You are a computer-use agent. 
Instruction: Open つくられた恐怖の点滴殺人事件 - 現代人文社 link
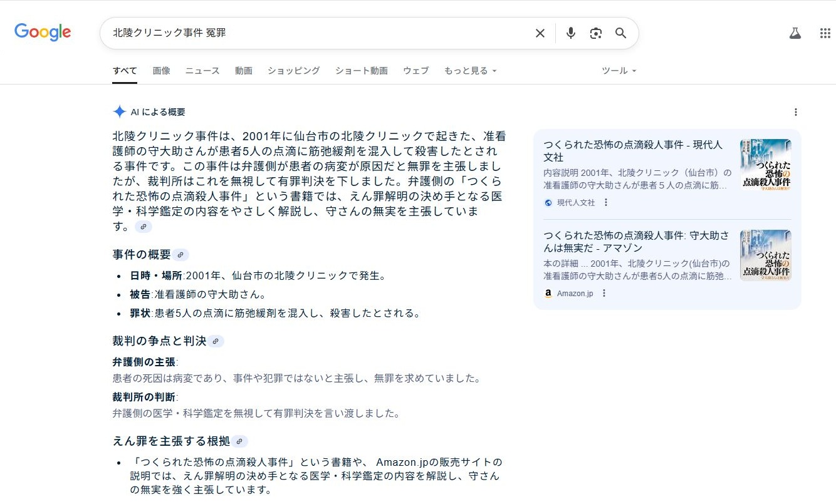point(632,150)
